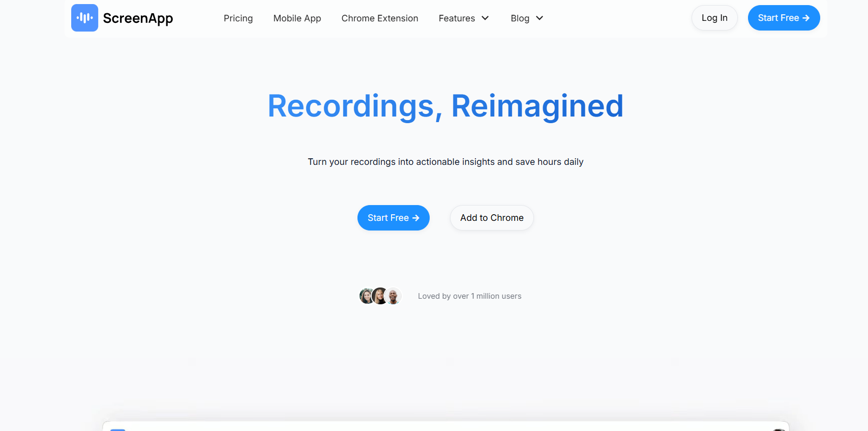The image size is (868, 431).
Task: Click the ScreenApp brand name text
Action: [138, 18]
